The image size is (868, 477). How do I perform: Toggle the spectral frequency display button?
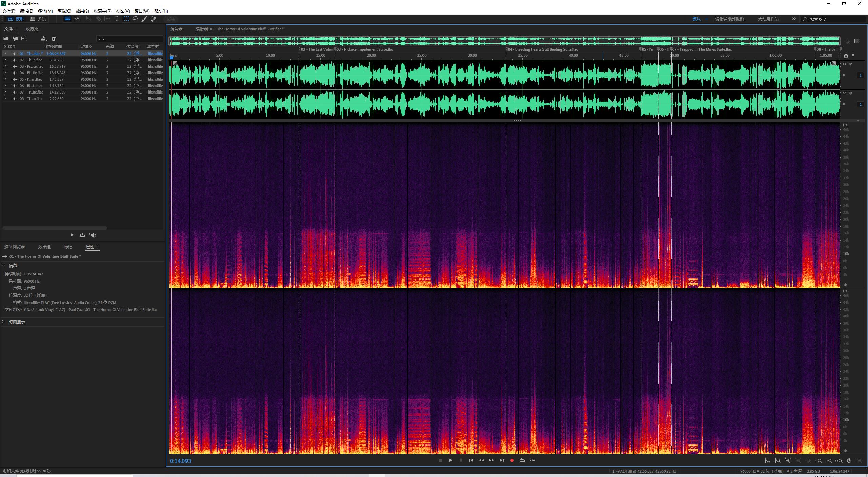[x=67, y=19]
